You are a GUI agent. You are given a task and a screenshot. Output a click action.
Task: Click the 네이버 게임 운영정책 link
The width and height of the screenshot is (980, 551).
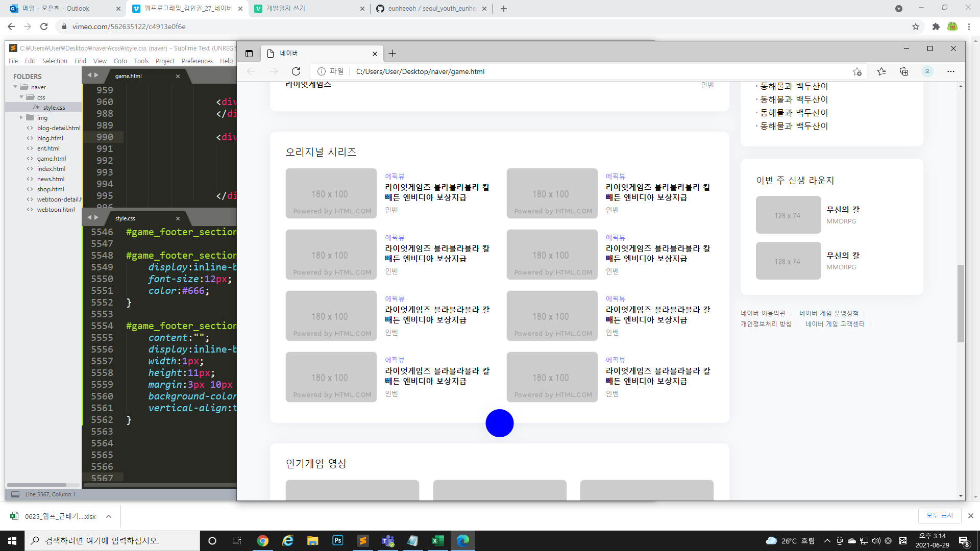click(828, 313)
